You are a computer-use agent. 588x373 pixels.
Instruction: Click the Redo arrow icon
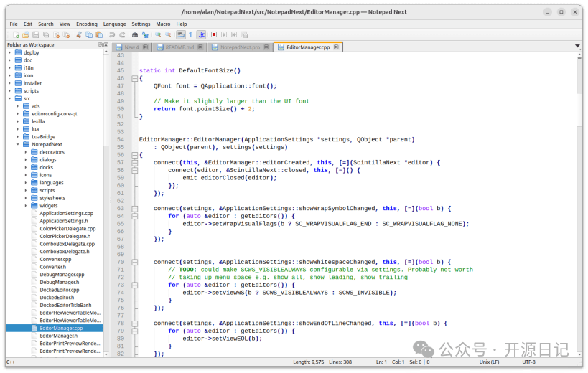click(122, 35)
